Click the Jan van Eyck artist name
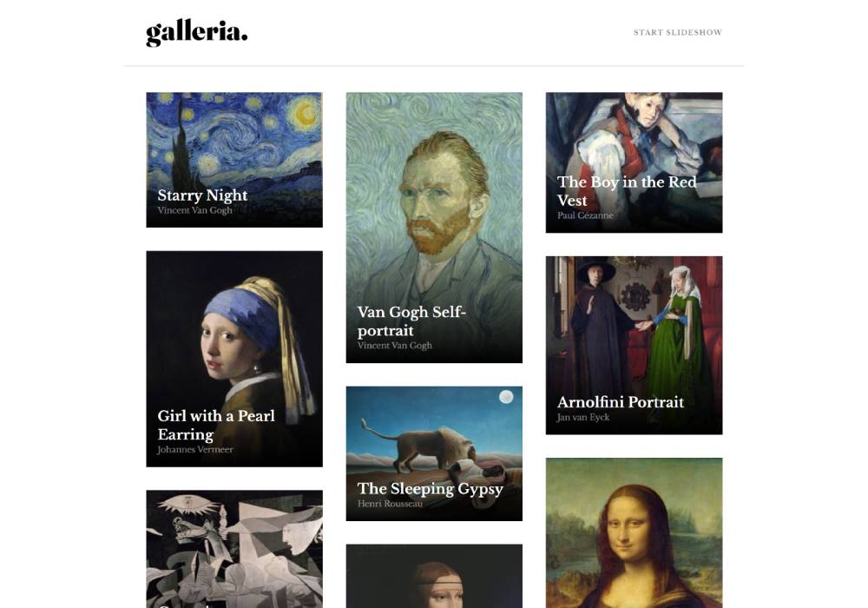Image resolution: width=868 pixels, height=608 pixels. [x=583, y=418]
